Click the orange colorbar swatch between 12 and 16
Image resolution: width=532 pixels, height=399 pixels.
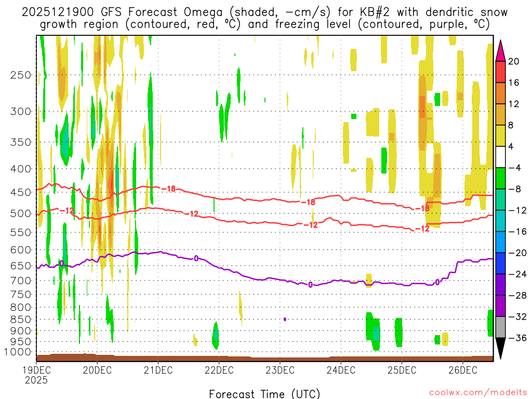(x=500, y=94)
